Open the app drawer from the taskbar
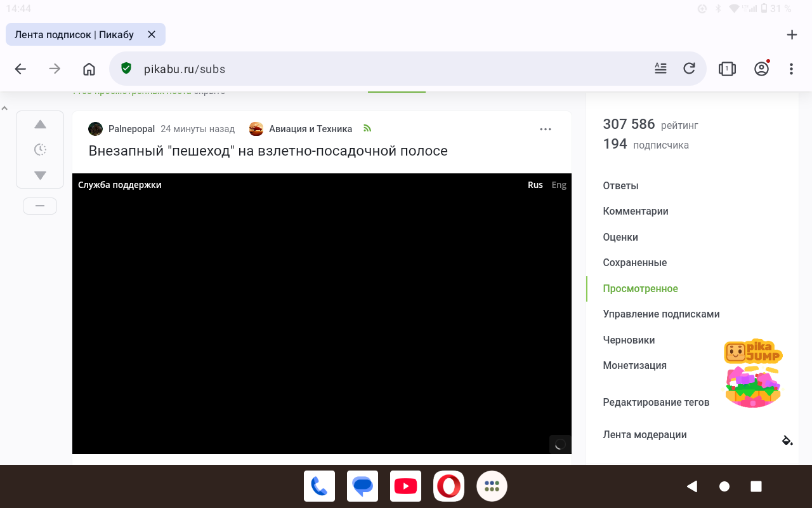 click(x=492, y=486)
